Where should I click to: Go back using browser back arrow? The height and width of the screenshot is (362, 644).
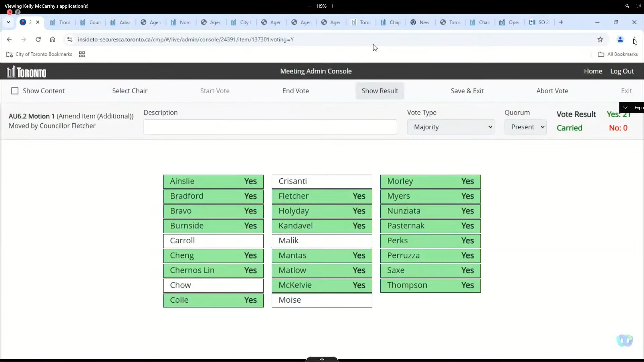[9, 40]
